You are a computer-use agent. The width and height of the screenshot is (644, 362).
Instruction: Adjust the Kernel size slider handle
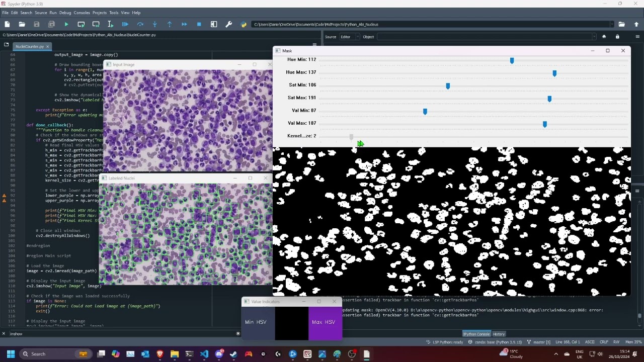pos(351,137)
